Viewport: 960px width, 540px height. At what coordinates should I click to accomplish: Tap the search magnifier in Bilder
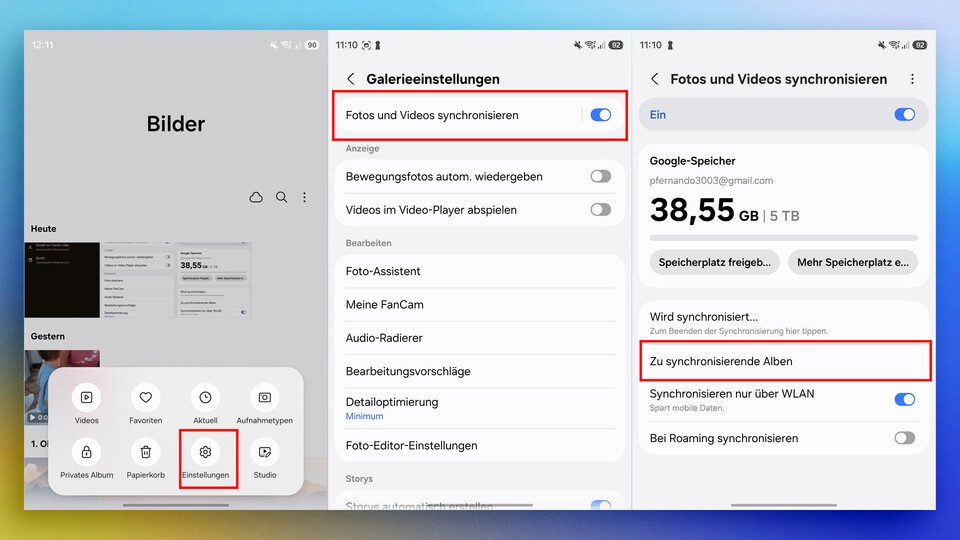point(281,197)
